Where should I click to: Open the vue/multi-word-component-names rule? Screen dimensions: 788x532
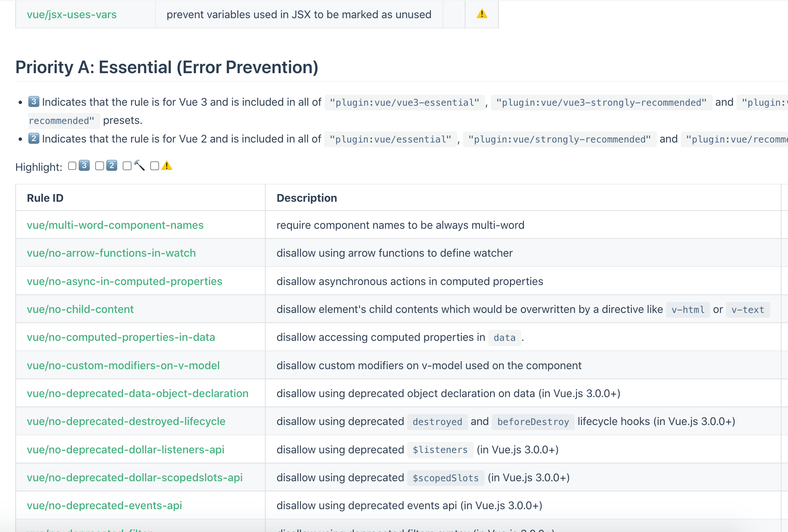[x=115, y=225]
